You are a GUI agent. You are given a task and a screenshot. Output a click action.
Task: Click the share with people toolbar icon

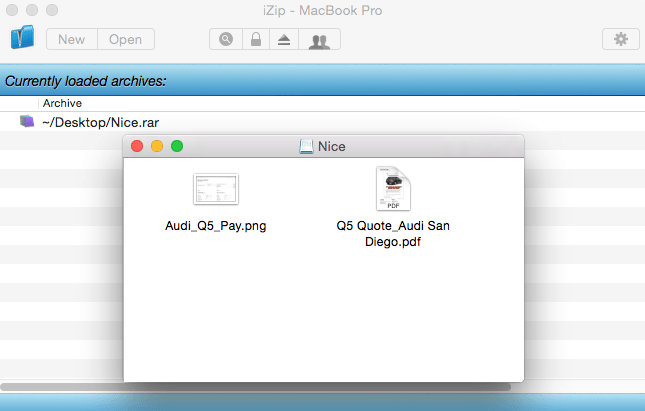click(319, 39)
